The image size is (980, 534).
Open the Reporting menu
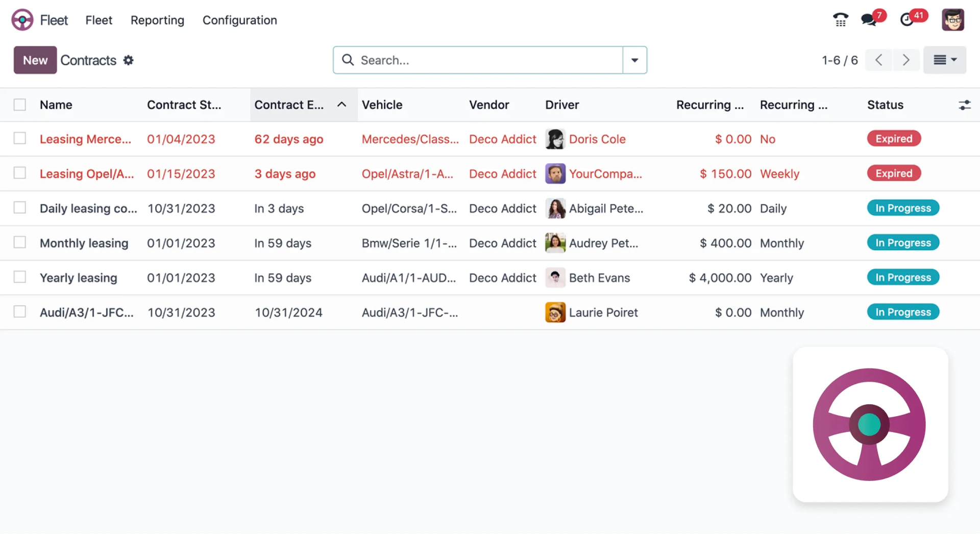[x=157, y=20]
